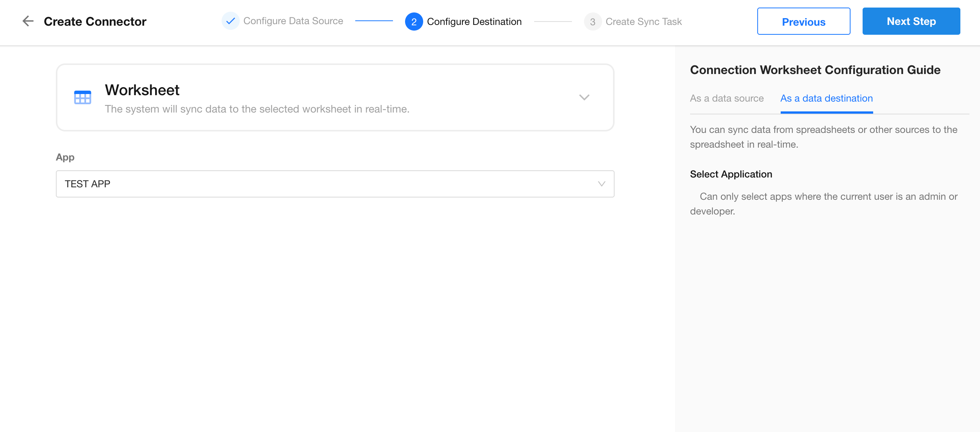Go to Configure Data Source step
Viewport: 980px width, 432px height.
293,21
